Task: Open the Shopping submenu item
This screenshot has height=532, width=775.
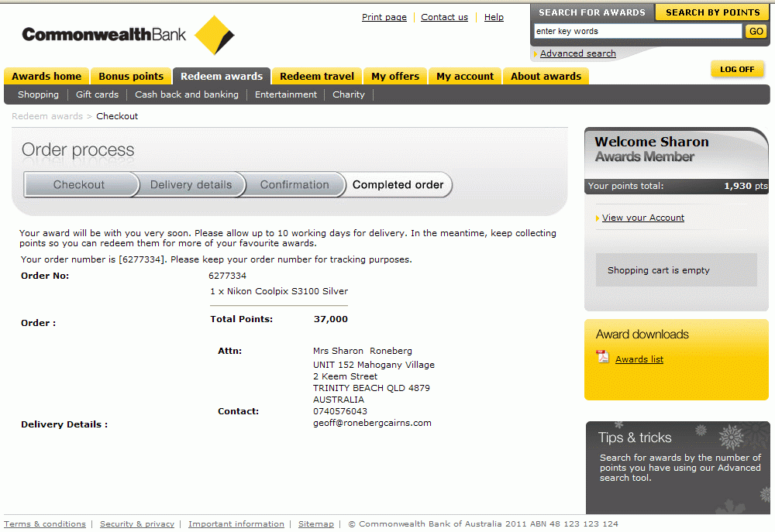Action: pyautogui.click(x=38, y=94)
